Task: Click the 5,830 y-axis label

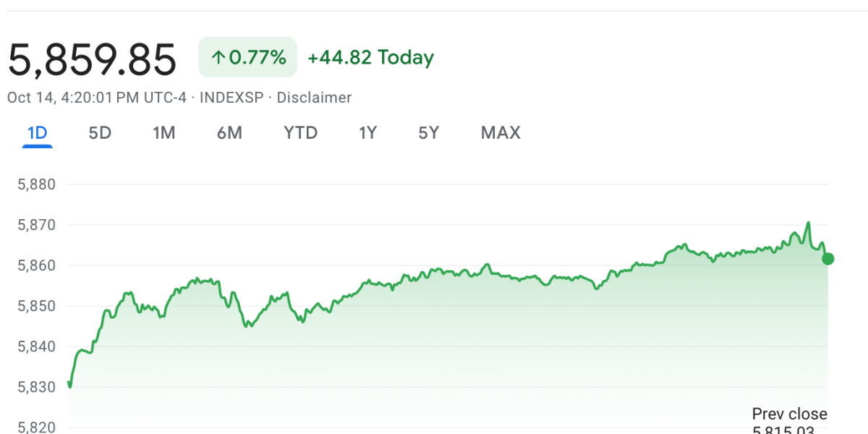Action: point(36,388)
